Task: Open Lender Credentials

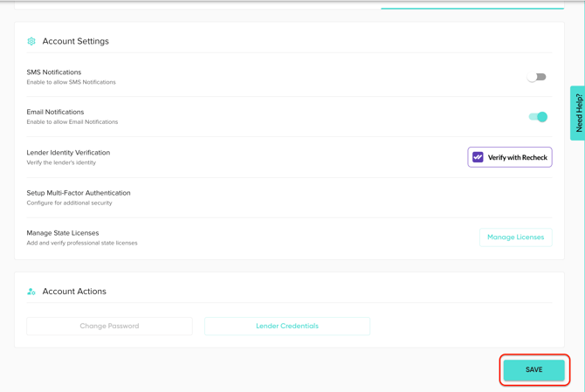Action: coord(287,326)
